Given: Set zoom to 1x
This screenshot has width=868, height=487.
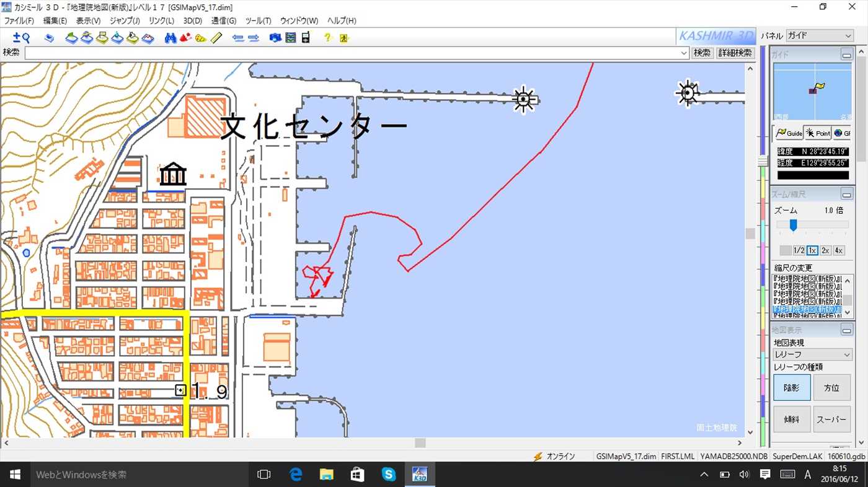Looking at the screenshot, I should point(812,250).
